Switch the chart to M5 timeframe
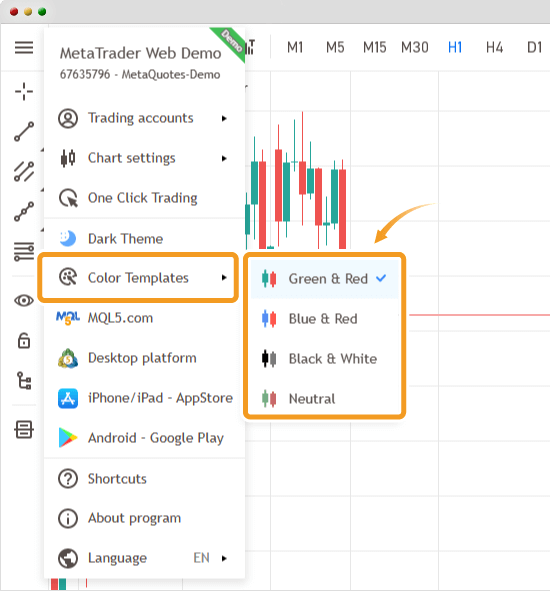550x591 pixels. click(x=335, y=47)
